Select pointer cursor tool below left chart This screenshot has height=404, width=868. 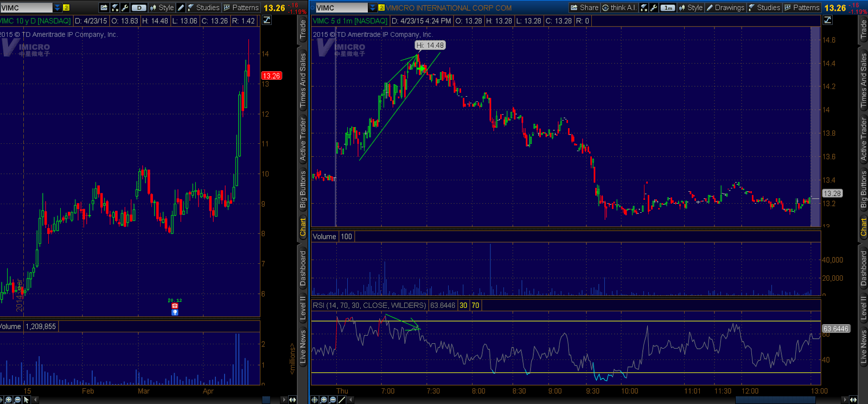(26, 400)
